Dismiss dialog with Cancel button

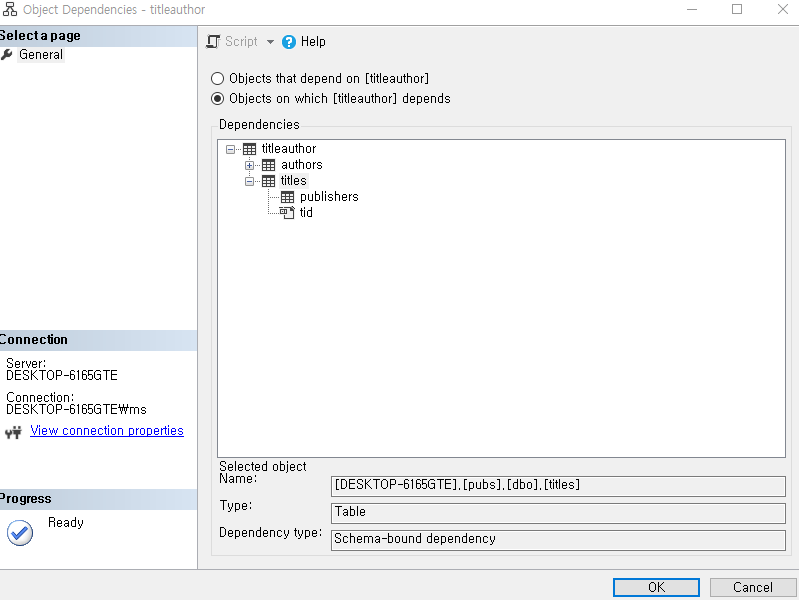click(x=753, y=587)
